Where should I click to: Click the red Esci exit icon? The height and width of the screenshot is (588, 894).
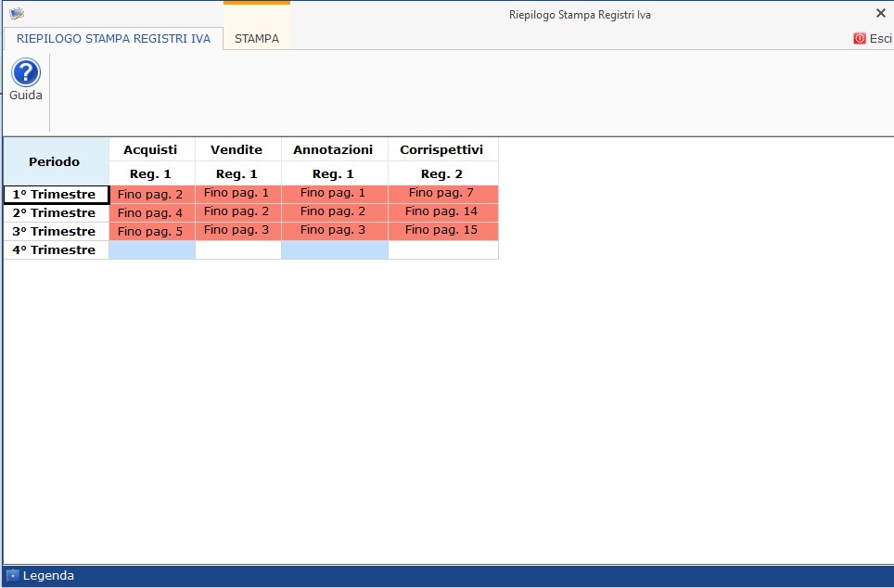pos(860,39)
